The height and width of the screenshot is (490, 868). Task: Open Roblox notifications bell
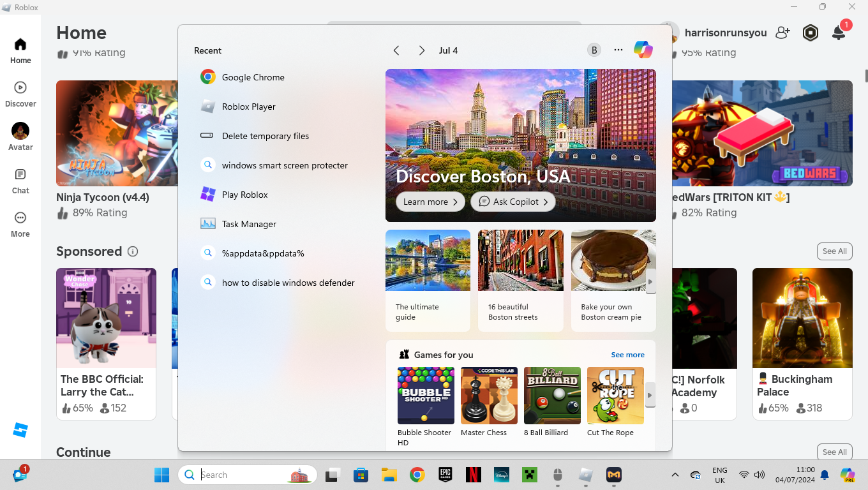tap(839, 33)
